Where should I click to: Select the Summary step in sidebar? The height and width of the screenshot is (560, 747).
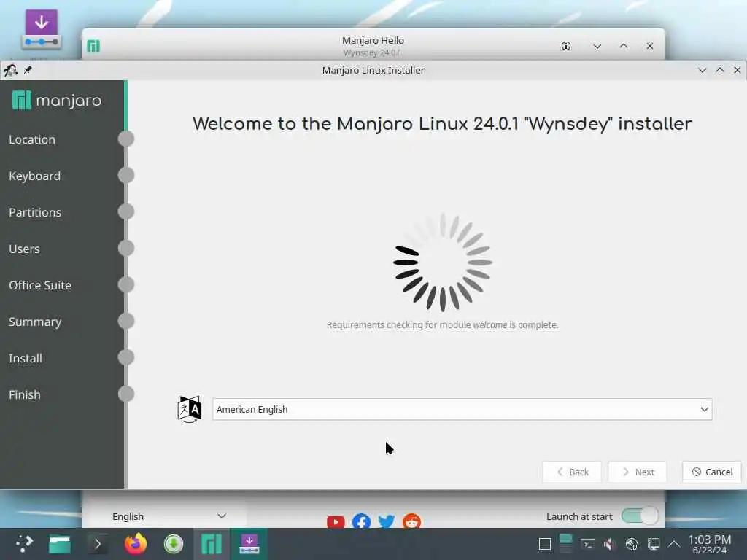click(x=35, y=322)
